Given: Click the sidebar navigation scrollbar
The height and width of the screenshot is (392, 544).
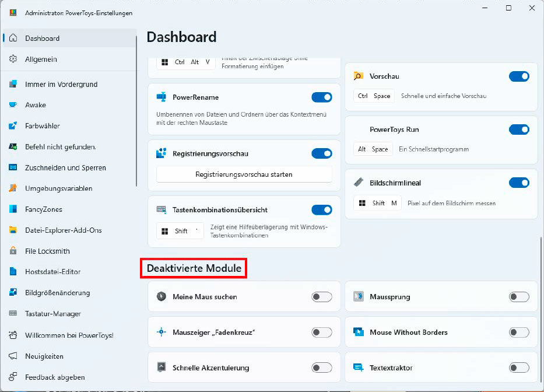Looking at the screenshot, I should [x=136, y=111].
